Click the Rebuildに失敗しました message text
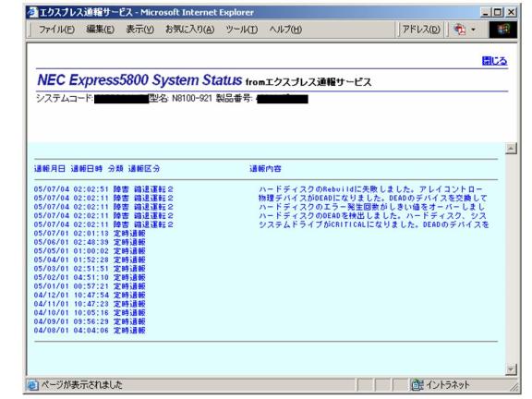The image size is (532, 399). (370, 189)
